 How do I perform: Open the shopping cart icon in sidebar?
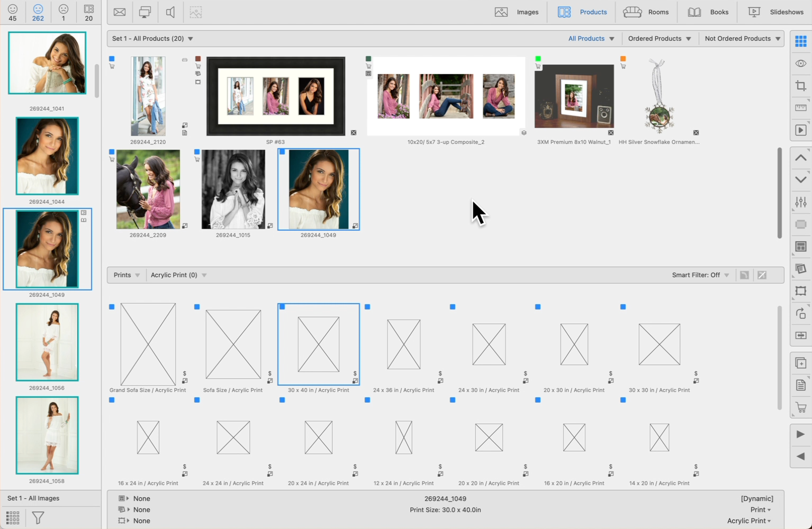pyautogui.click(x=800, y=408)
